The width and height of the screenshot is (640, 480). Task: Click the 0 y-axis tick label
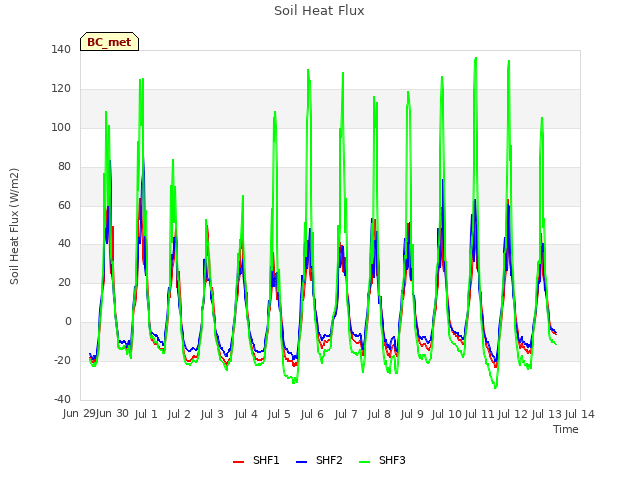[x=68, y=322]
